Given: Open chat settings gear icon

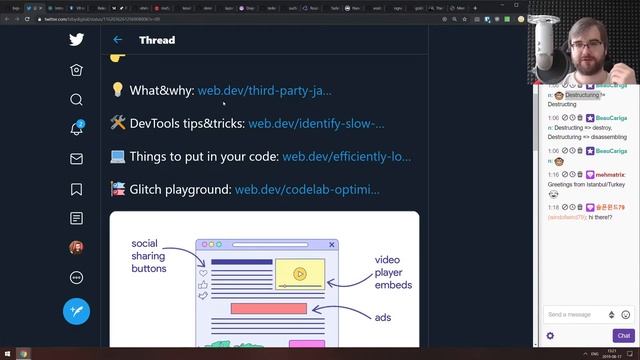Looking at the screenshot, I should (550, 336).
